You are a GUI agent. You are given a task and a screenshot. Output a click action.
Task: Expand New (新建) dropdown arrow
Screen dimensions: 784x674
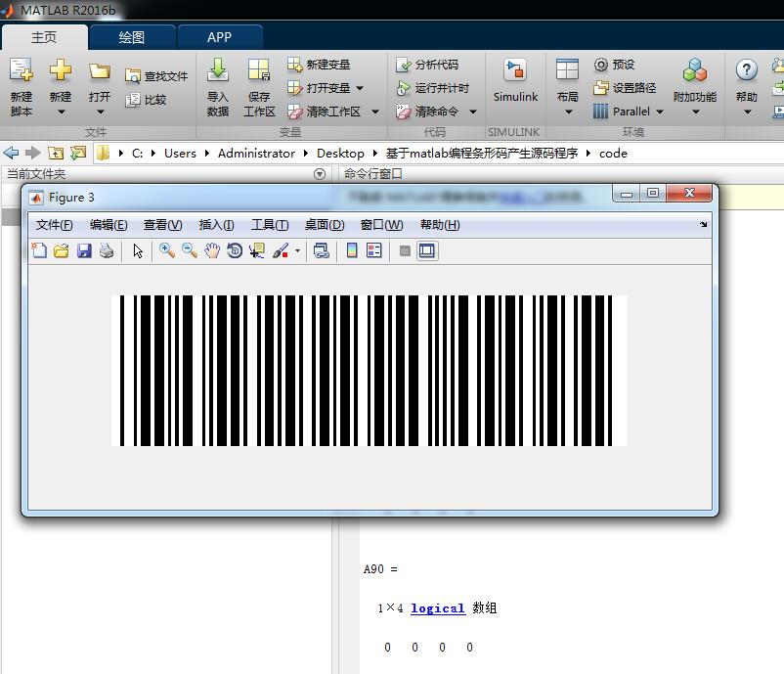[x=61, y=112]
